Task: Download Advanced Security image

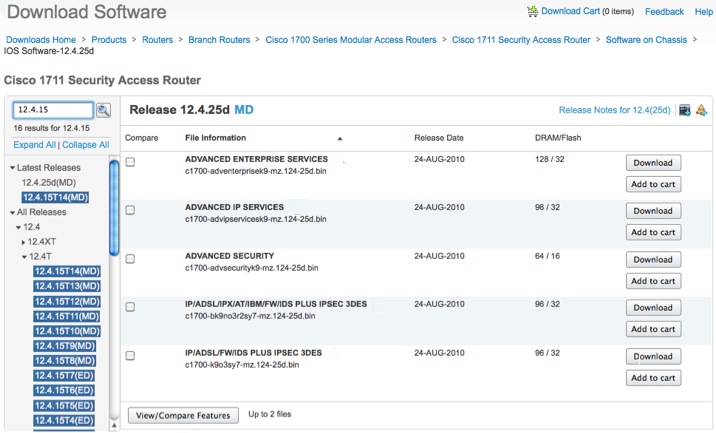Action: point(653,260)
